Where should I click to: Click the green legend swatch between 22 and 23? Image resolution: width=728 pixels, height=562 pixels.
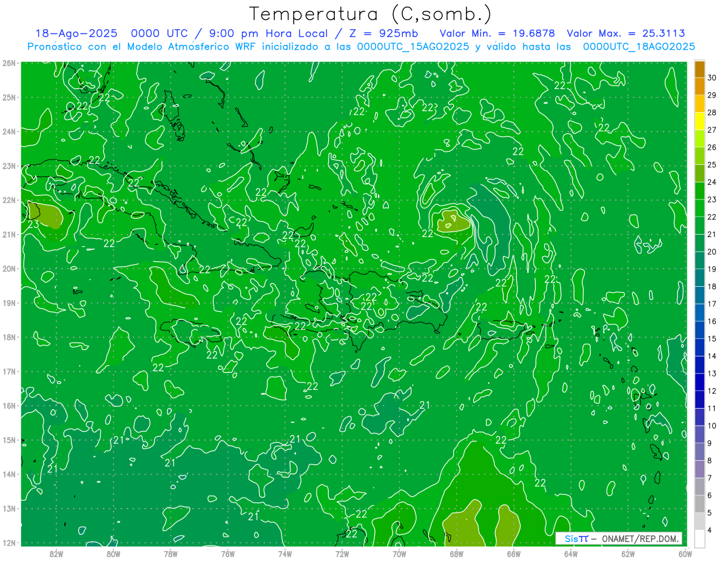pyautogui.click(x=699, y=208)
